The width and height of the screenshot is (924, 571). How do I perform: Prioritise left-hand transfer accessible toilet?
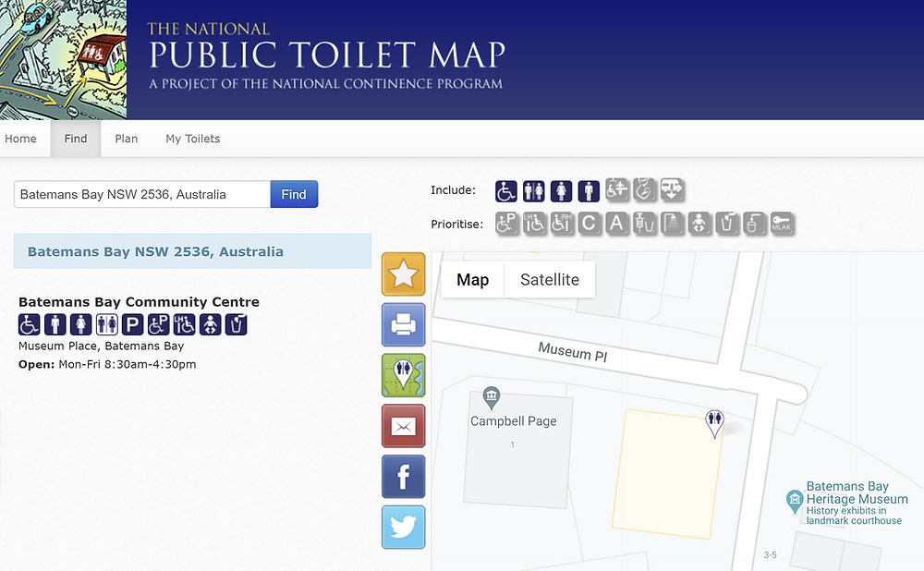[x=534, y=224]
